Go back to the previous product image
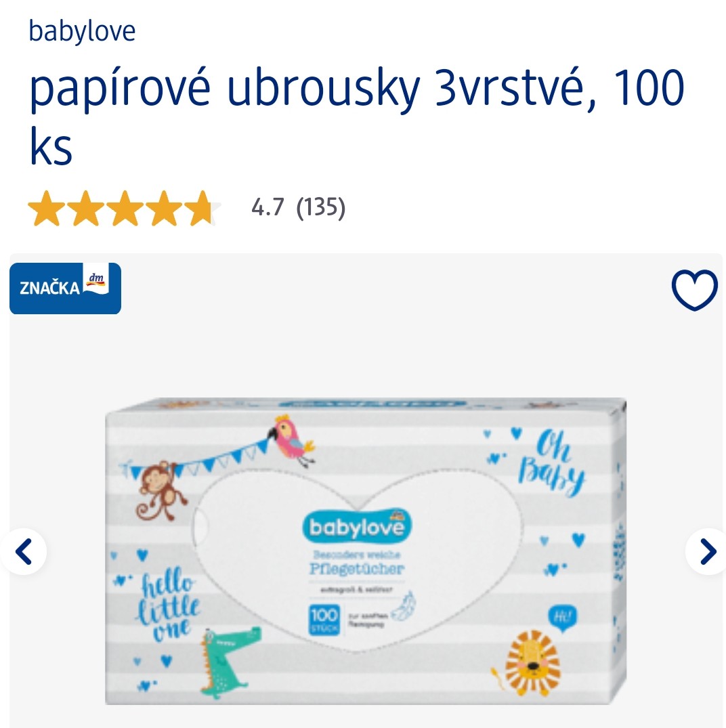Screen dimensions: 726x728 pos(23,551)
